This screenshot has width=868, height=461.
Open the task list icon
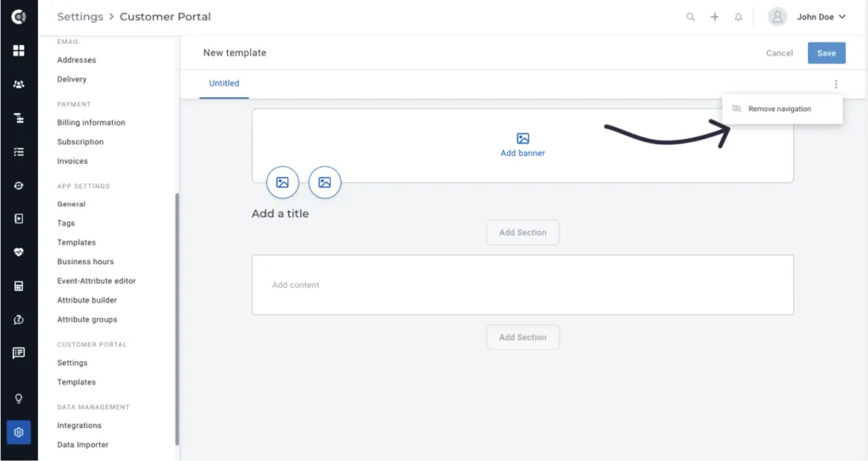click(x=19, y=152)
